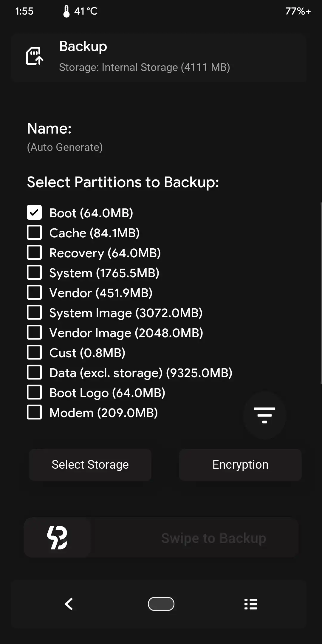The image size is (322, 644).
Task: Enable the Vendor Image partition checkbox
Action: pyautogui.click(x=34, y=332)
